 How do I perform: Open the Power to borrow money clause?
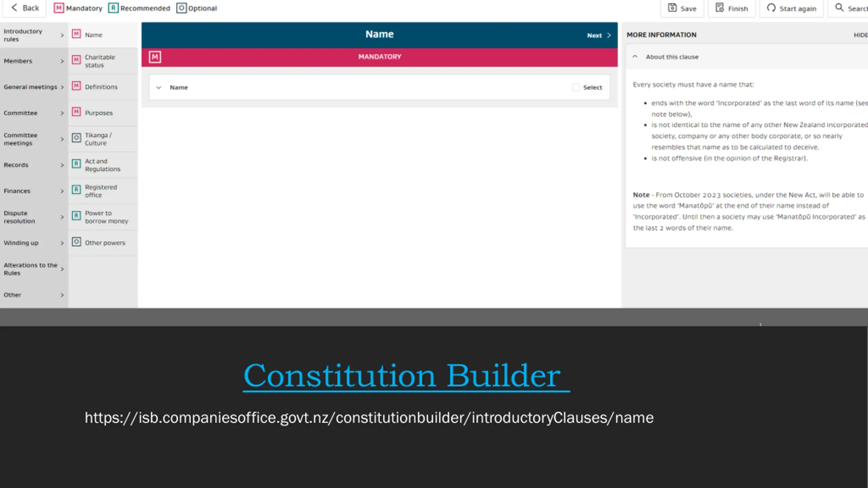[103, 217]
